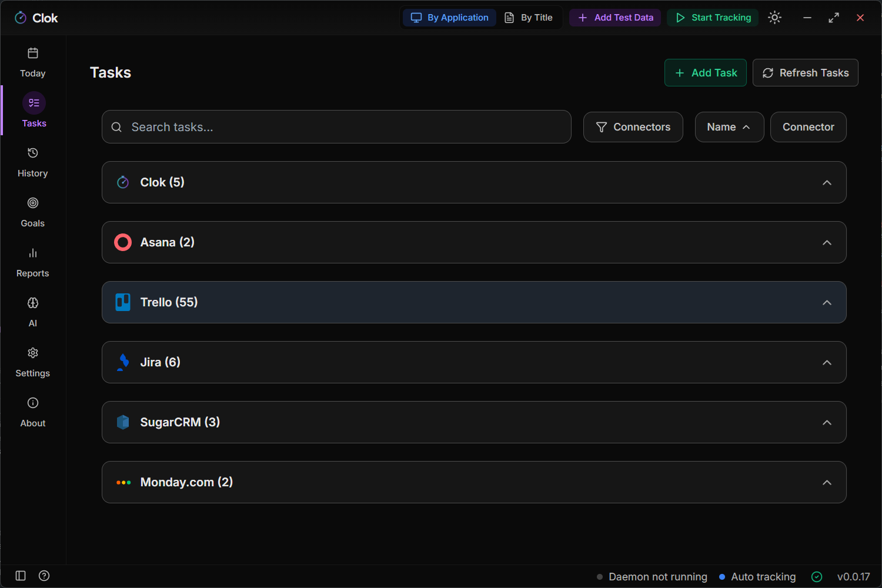This screenshot has width=882, height=588.
Task: Toggle Auto tracking status indicator
Action: pos(757,577)
